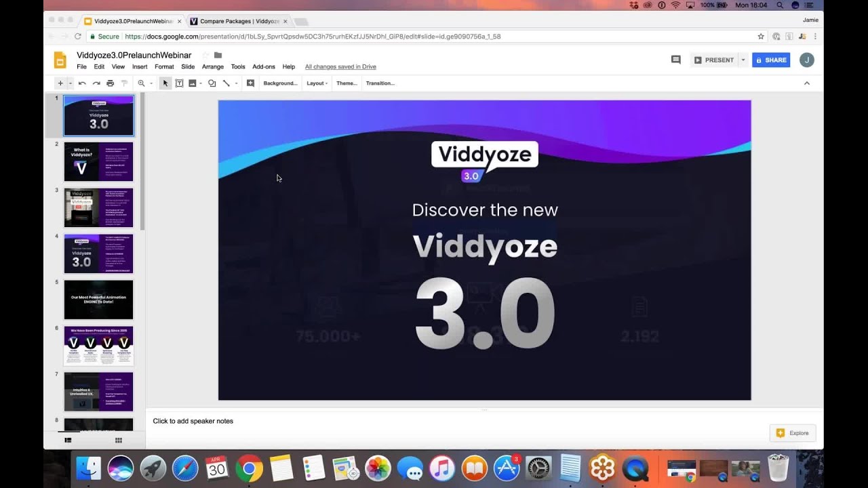Open the Tools menu
This screenshot has width=868, height=488.
coord(237,67)
